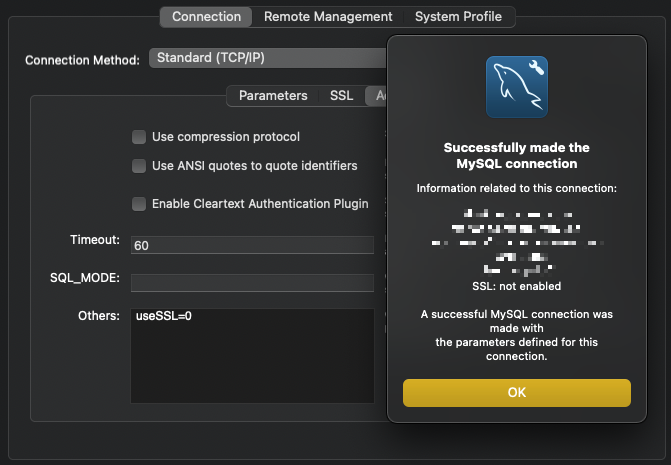Click the Timeout input field

point(252,245)
